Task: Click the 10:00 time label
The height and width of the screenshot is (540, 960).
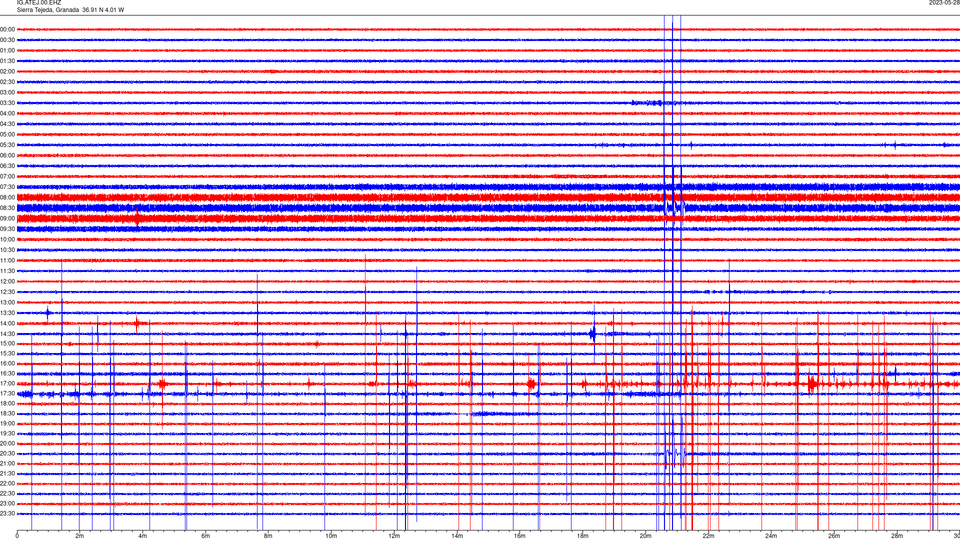Action: [x=7, y=239]
